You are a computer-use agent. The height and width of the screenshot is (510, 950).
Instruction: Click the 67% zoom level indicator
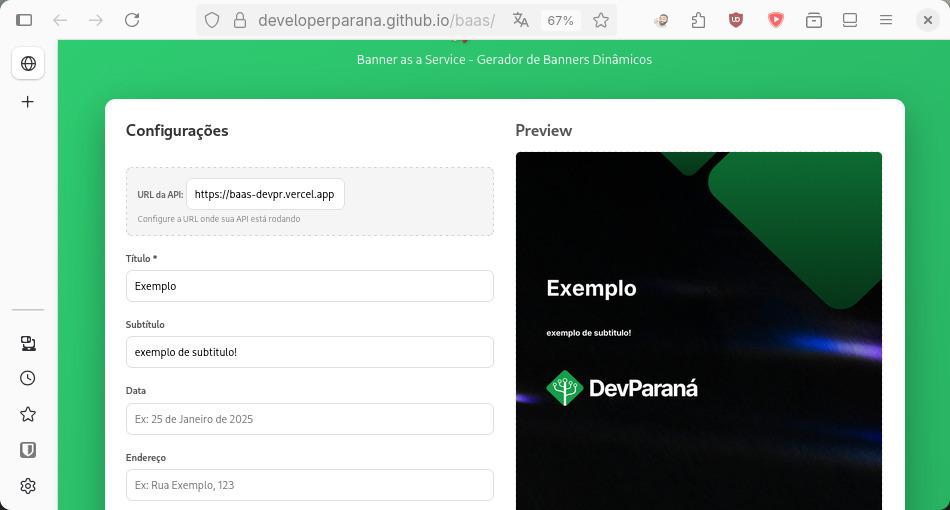pos(560,20)
